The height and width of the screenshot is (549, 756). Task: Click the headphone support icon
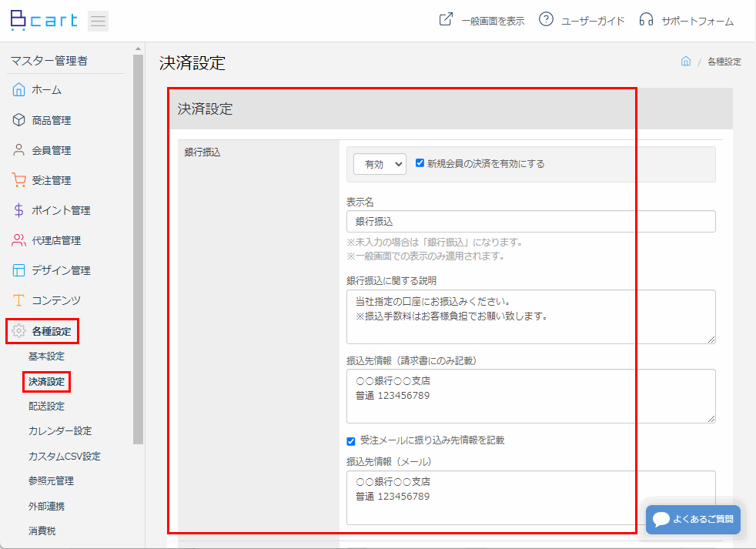(x=646, y=19)
